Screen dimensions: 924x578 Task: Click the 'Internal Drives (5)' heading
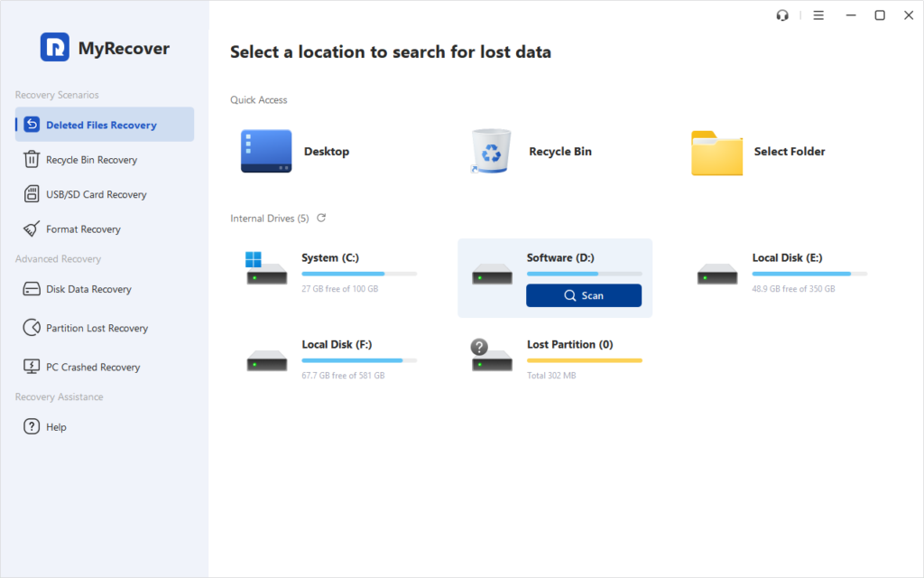[x=269, y=219]
